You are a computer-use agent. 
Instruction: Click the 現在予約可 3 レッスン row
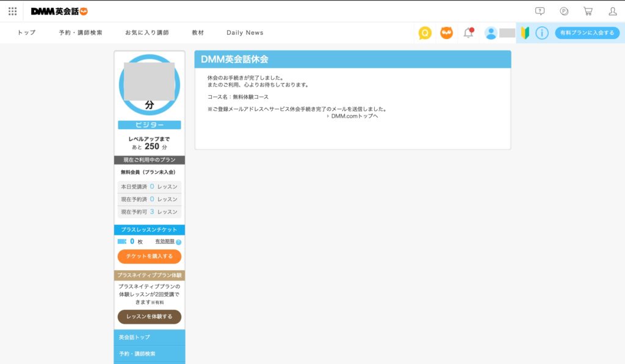tap(150, 212)
